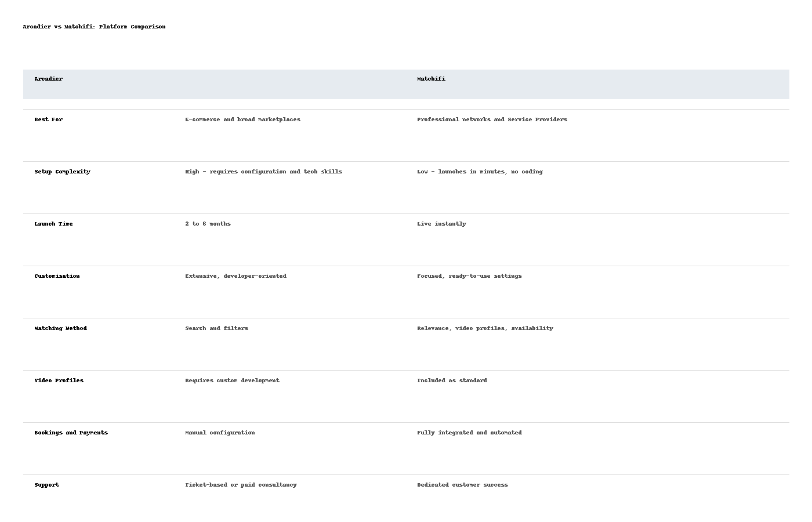Select the 'Best For' row label
812x522 pixels.
[49, 119]
